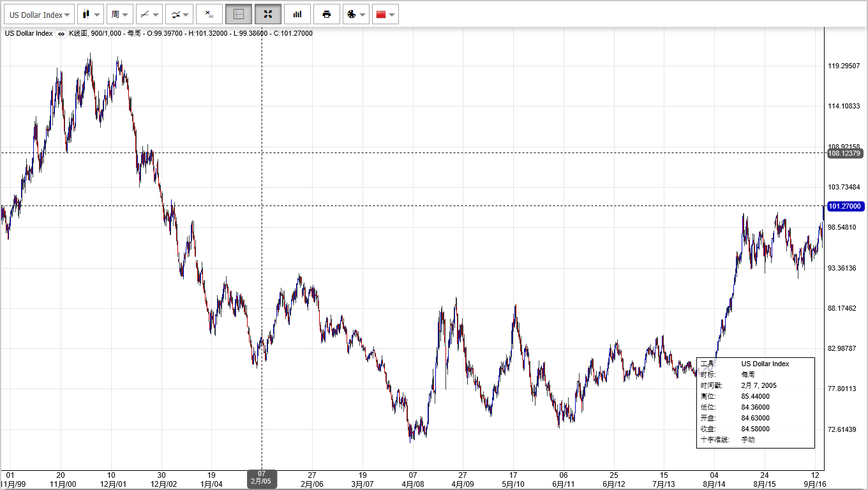Click 'US Dollar Index' text in info box
This screenshot has height=490, width=868.
coord(765,364)
